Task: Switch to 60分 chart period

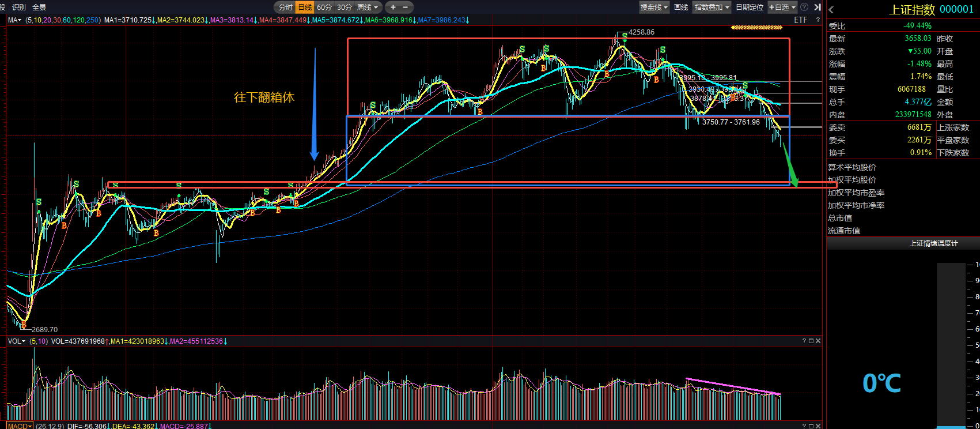Action: (x=324, y=7)
